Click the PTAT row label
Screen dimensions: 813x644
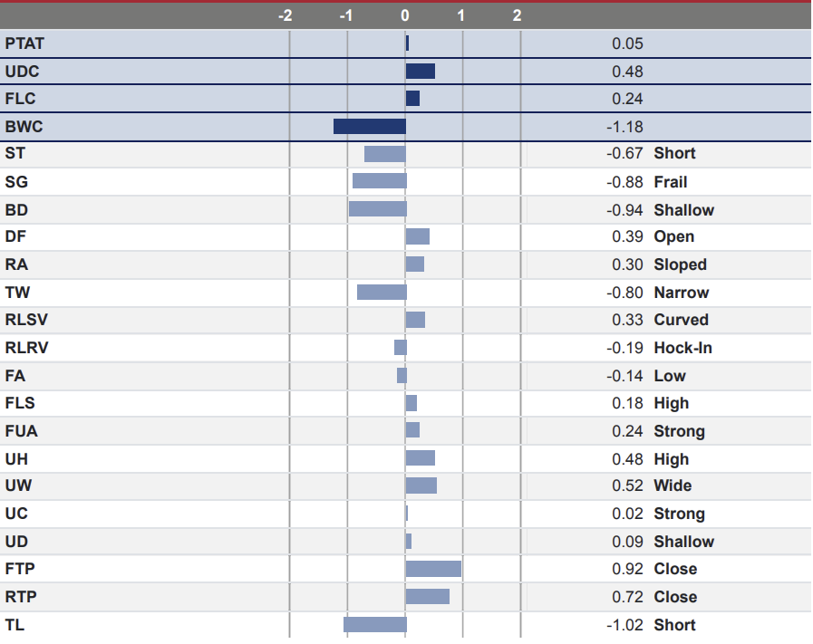point(24,43)
